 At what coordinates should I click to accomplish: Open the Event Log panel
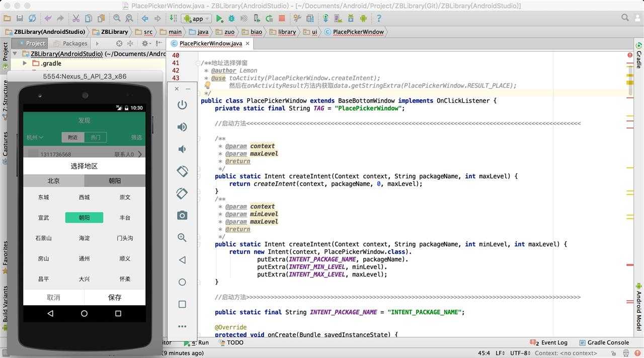pos(548,342)
